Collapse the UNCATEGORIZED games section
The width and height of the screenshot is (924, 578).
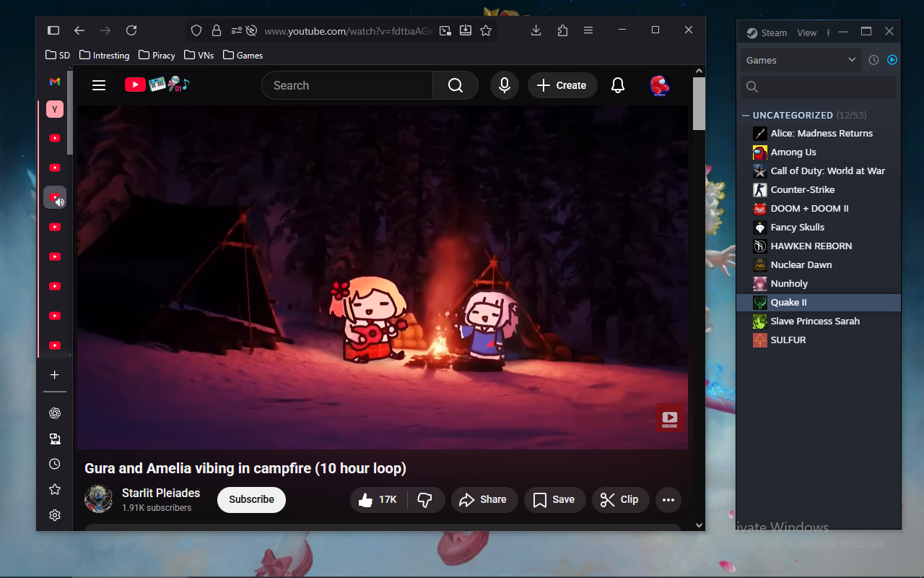pos(746,116)
